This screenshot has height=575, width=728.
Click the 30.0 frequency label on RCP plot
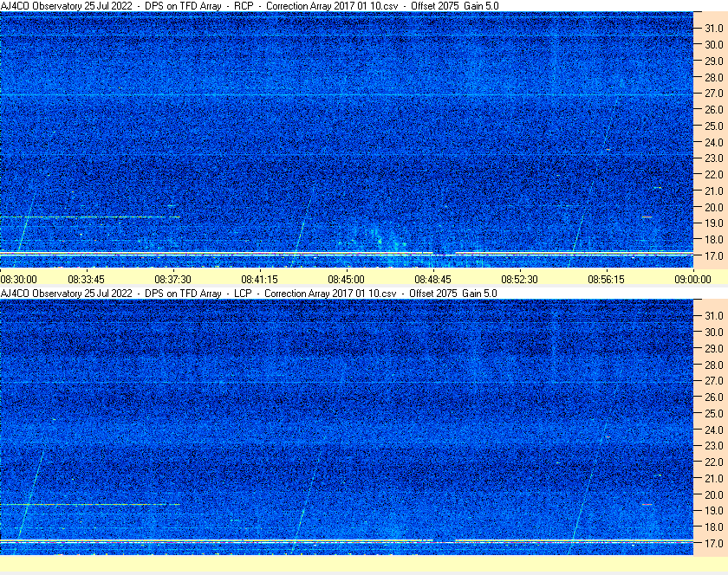(x=714, y=44)
